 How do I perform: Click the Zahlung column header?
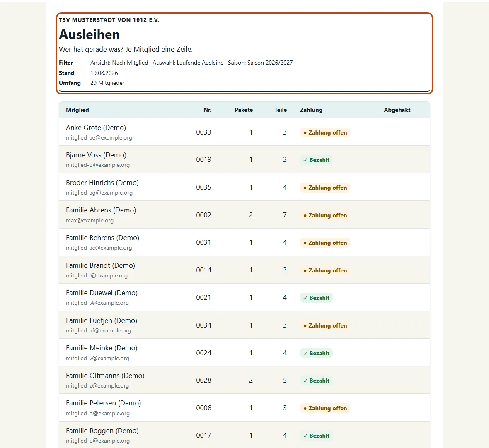pyautogui.click(x=311, y=110)
